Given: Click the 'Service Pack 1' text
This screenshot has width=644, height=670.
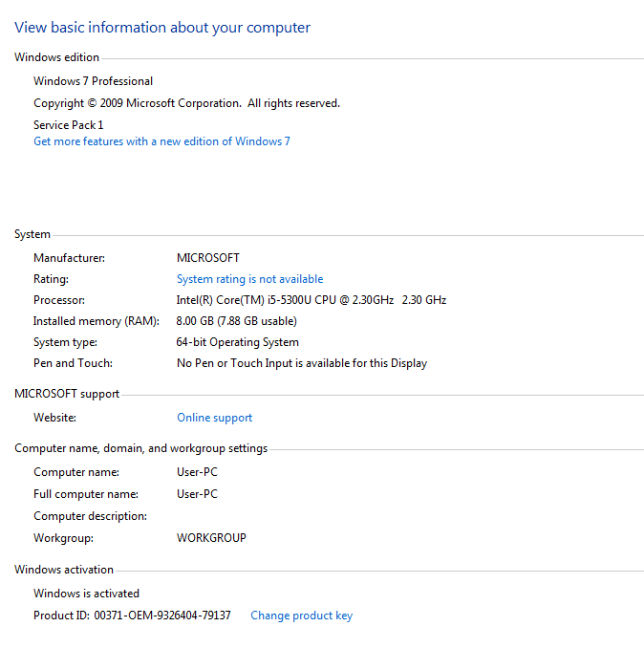Looking at the screenshot, I should [x=69, y=125].
